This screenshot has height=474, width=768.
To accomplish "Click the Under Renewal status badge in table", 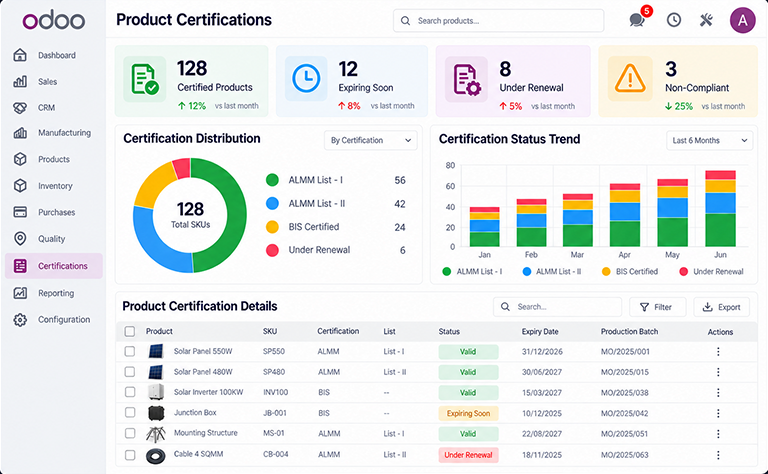I will pos(468,455).
